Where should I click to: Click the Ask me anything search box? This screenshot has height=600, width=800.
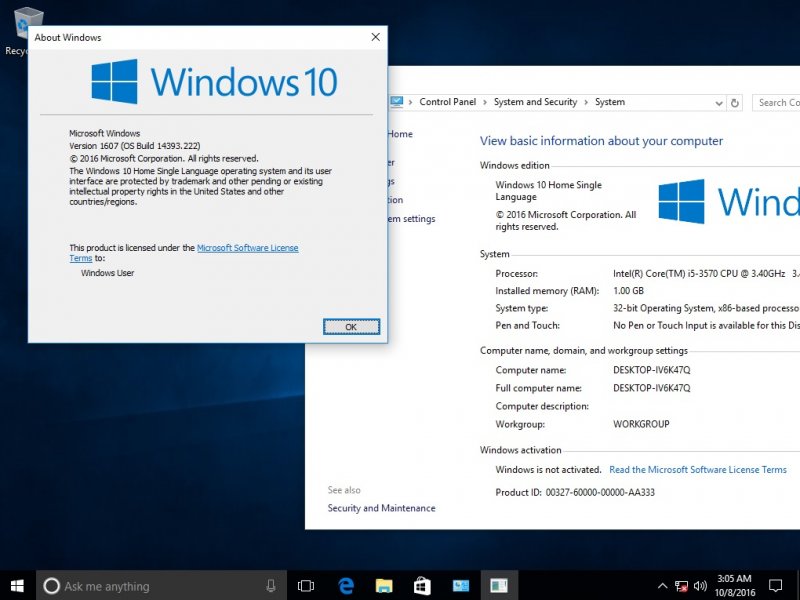(x=161, y=586)
